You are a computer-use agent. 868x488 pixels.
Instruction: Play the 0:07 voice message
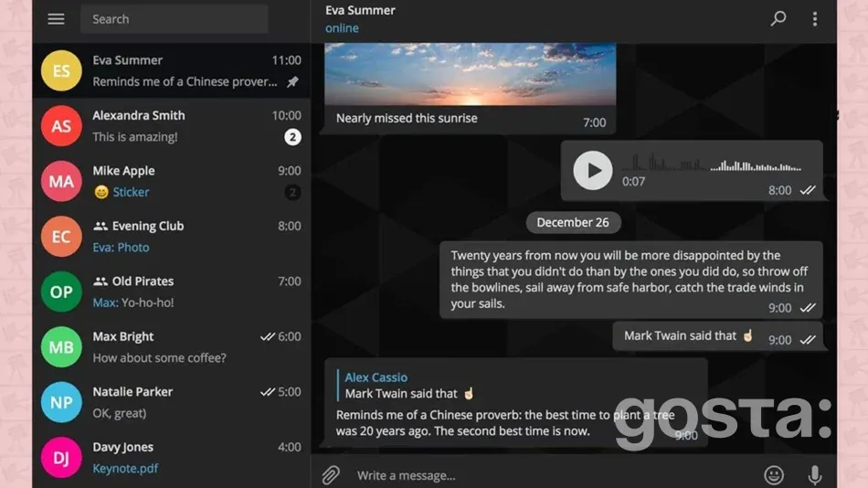coord(592,171)
